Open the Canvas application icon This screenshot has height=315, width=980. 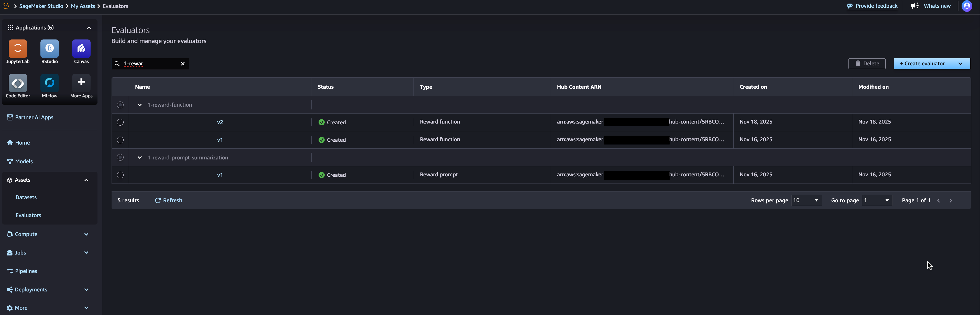[x=81, y=48]
